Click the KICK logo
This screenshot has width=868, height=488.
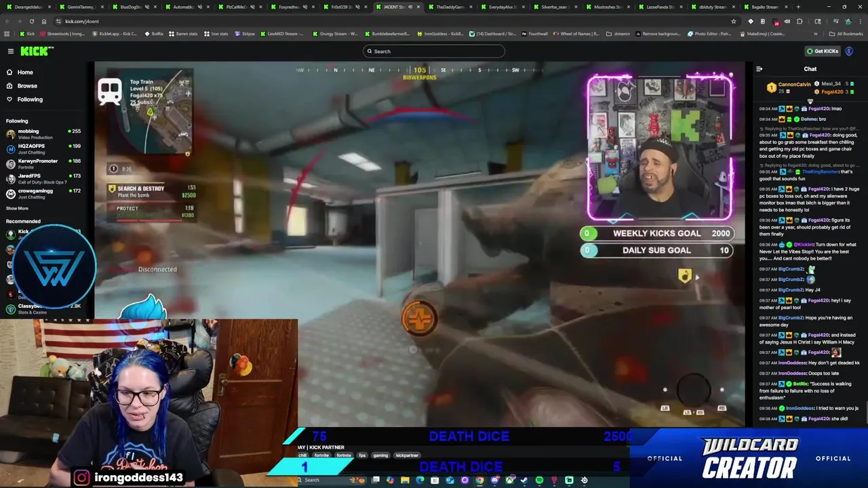pyautogui.click(x=37, y=51)
